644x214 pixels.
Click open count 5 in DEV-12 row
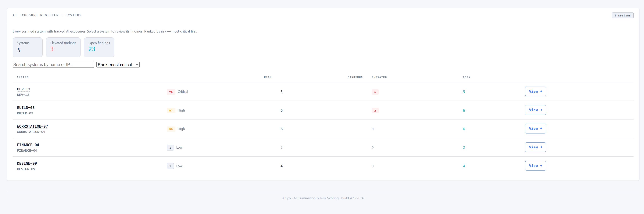(464, 92)
